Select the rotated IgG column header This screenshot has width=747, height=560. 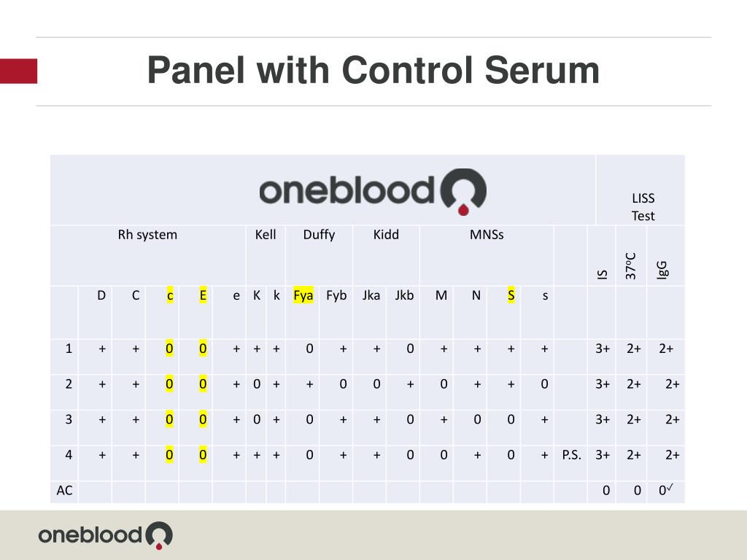[x=662, y=270]
